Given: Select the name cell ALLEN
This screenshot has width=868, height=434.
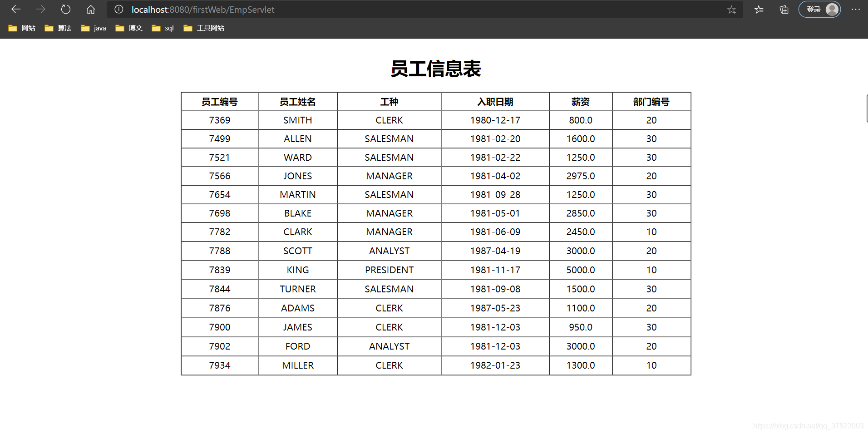Looking at the screenshot, I should [298, 139].
